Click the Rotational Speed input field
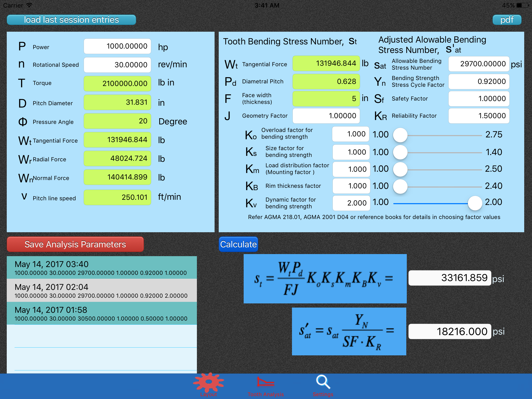This screenshot has width=532, height=399. pyautogui.click(x=117, y=65)
